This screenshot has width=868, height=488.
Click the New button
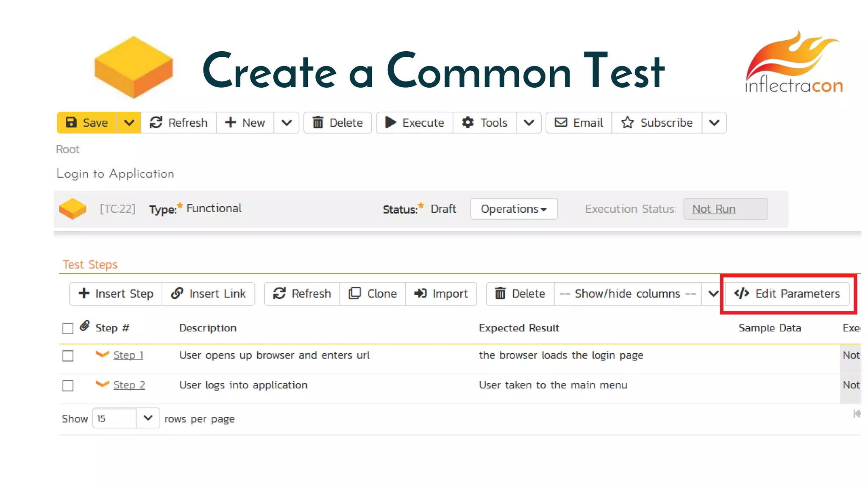click(x=245, y=123)
